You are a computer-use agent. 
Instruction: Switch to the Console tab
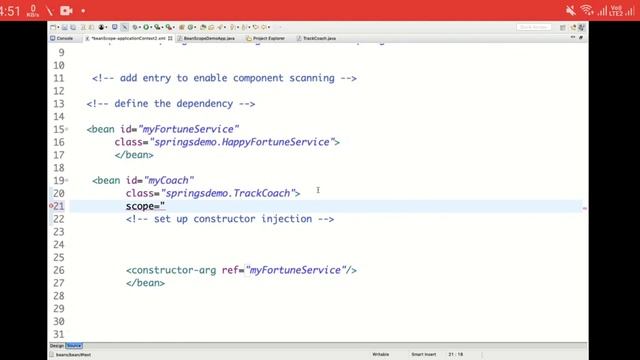pos(62,38)
